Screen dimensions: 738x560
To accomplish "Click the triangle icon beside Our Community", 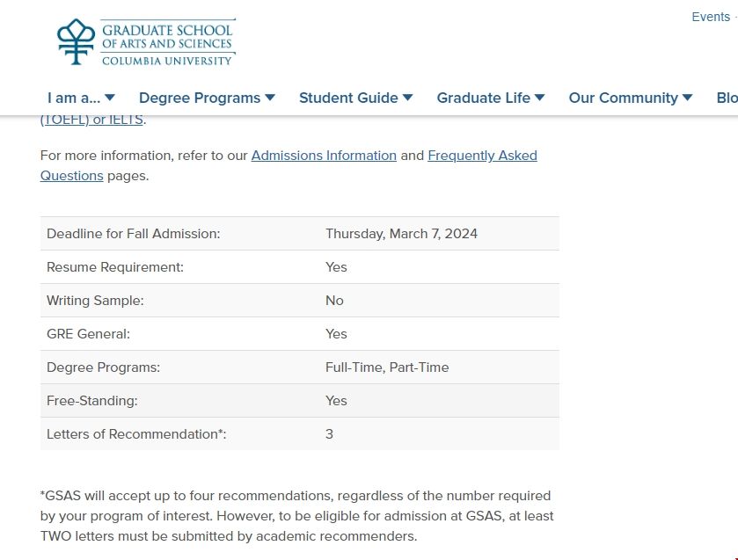I will pos(688,98).
